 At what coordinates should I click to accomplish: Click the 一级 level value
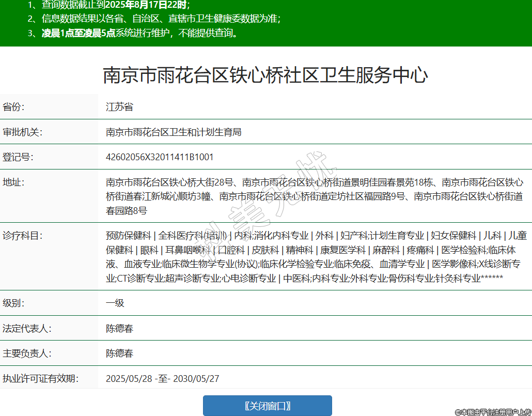[x=115, y=303]
